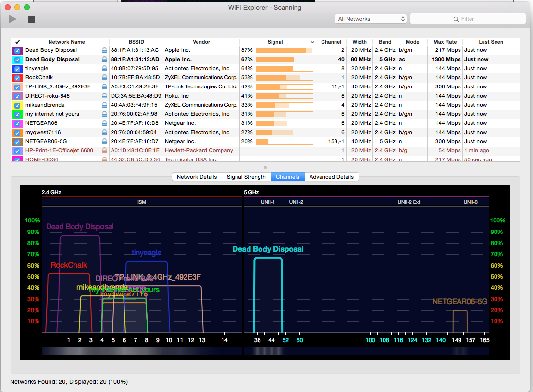The width and height of the screenshot is (533, 392).
Task: Click the HOME-DD34 network row
Action: [x=265, y=159]
